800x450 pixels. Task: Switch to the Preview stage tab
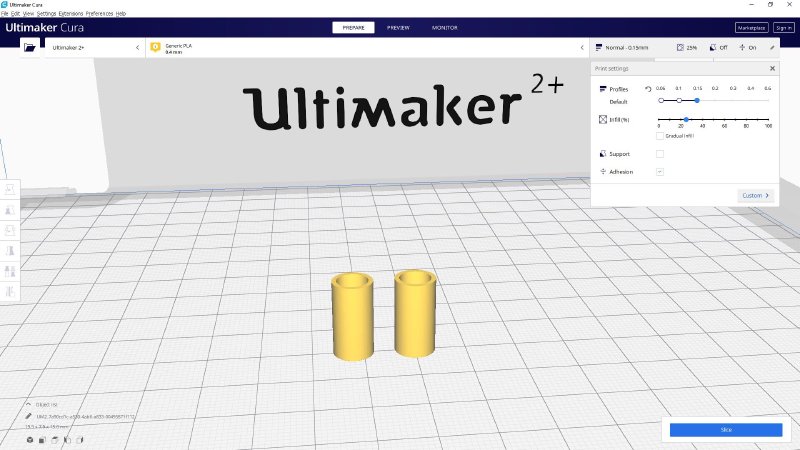click(x=398, y=28)
